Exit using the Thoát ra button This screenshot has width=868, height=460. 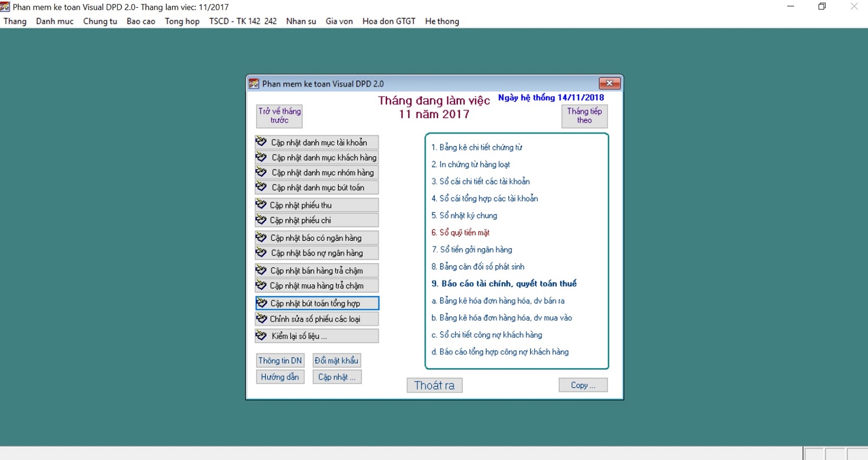click(434, 385)
